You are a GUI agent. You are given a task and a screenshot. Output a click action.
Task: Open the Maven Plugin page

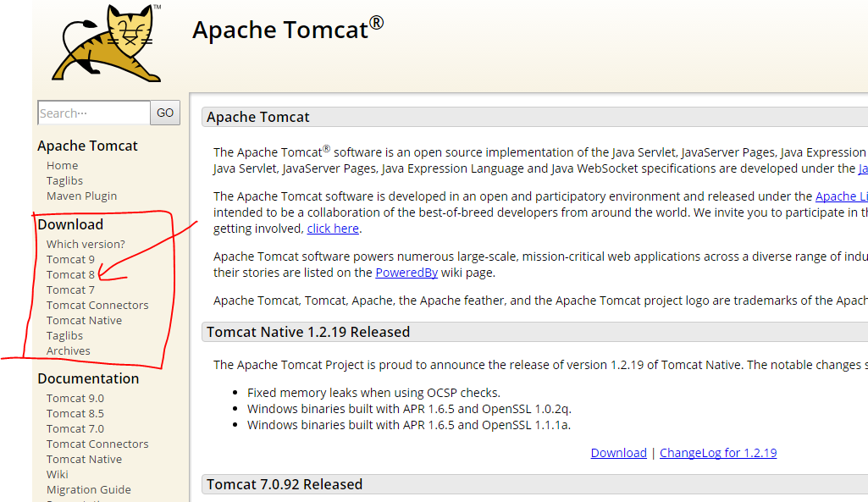click(x=81, y=196)
